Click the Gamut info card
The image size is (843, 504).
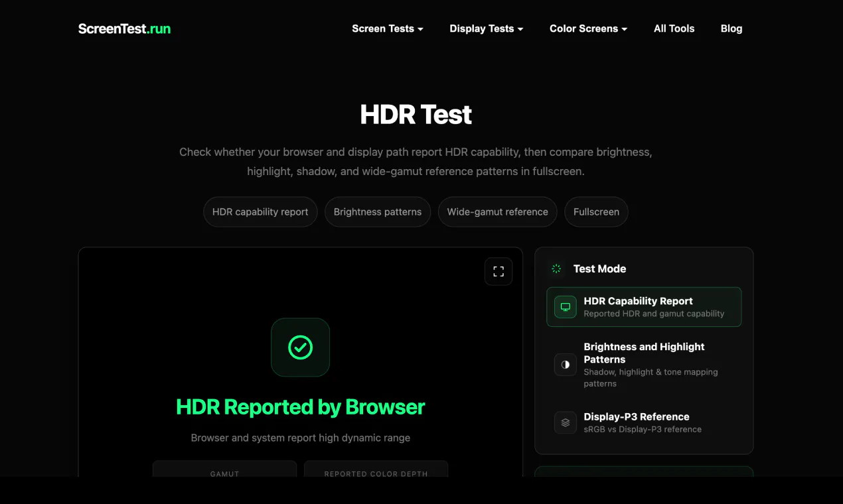pos(224,469)
